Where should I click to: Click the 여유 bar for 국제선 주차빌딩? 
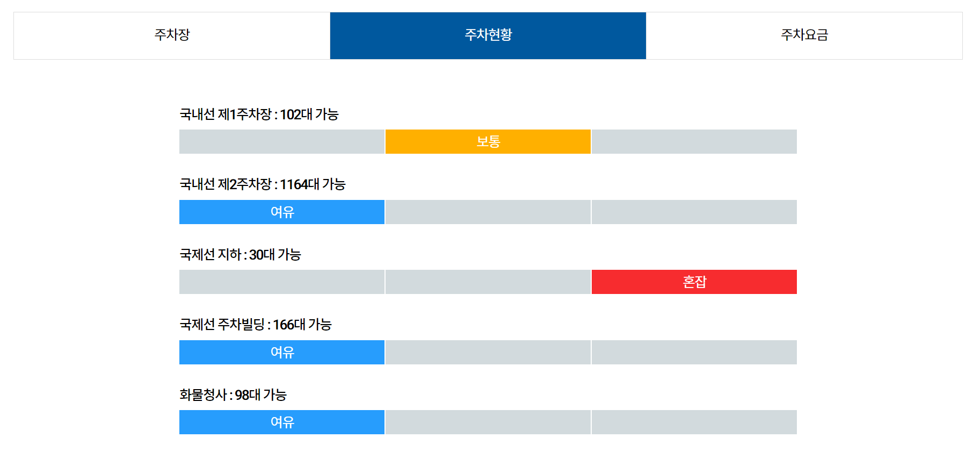(281, 352)
